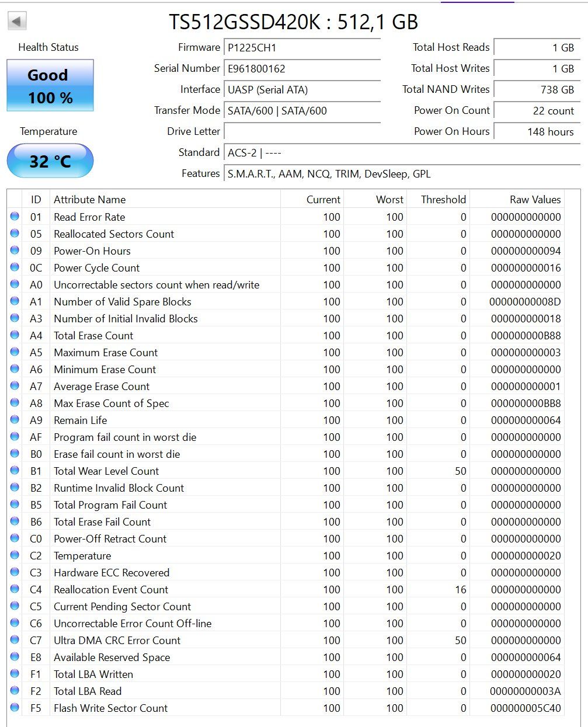Select status dot of Number of Valid Spare Blocks

point(15,301)
